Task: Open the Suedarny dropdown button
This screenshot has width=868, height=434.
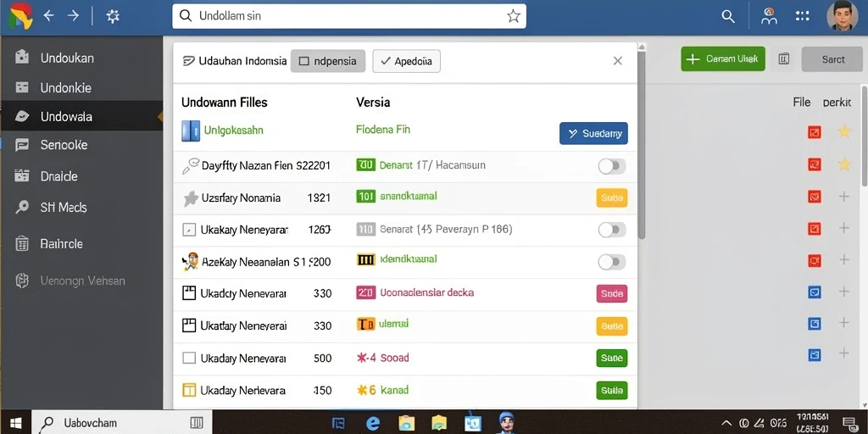Action: [593, 133]
